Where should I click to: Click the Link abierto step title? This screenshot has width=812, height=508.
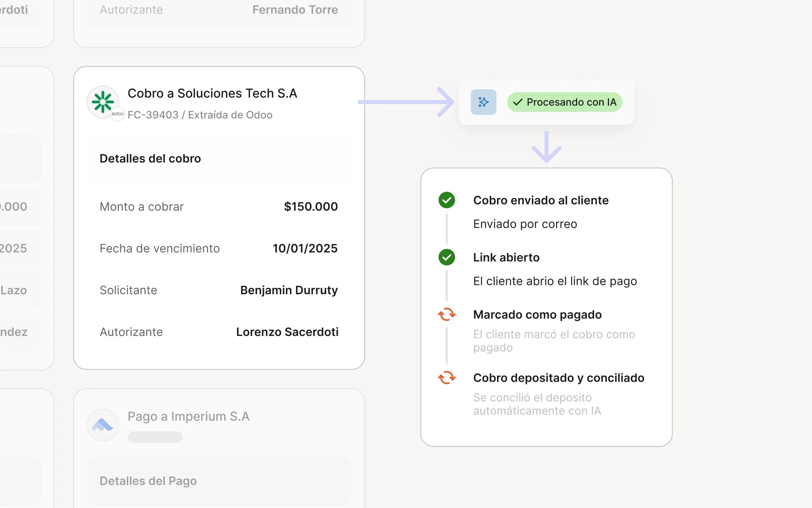506,257
